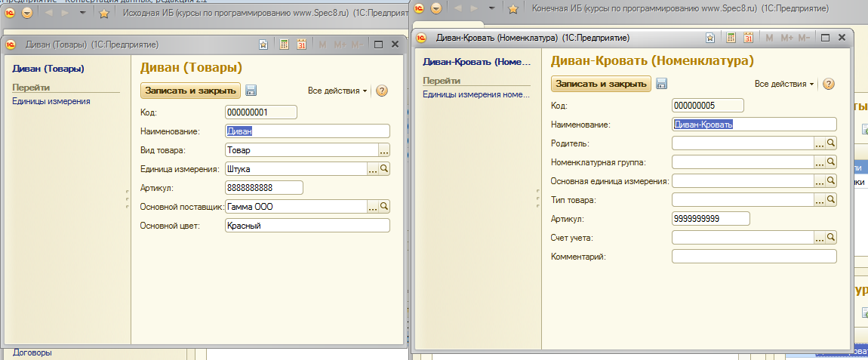Viewport: 868px width, 360px height.
Task: Open the magnifier for Основной поставщик field
Action: tap(383, 206)
